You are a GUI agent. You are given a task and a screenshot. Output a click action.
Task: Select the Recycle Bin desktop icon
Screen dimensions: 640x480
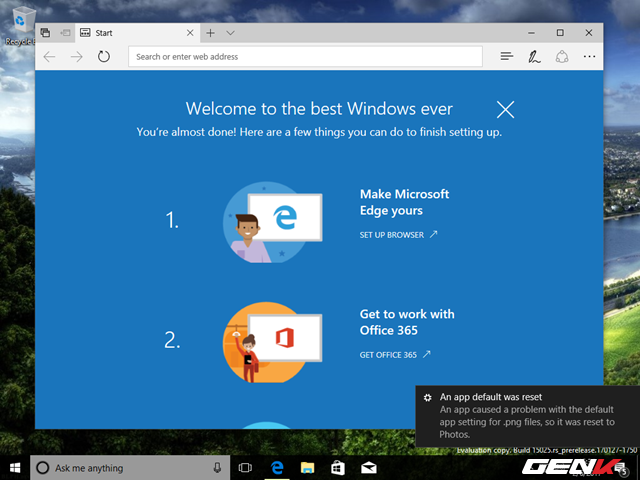coord(20,26)
